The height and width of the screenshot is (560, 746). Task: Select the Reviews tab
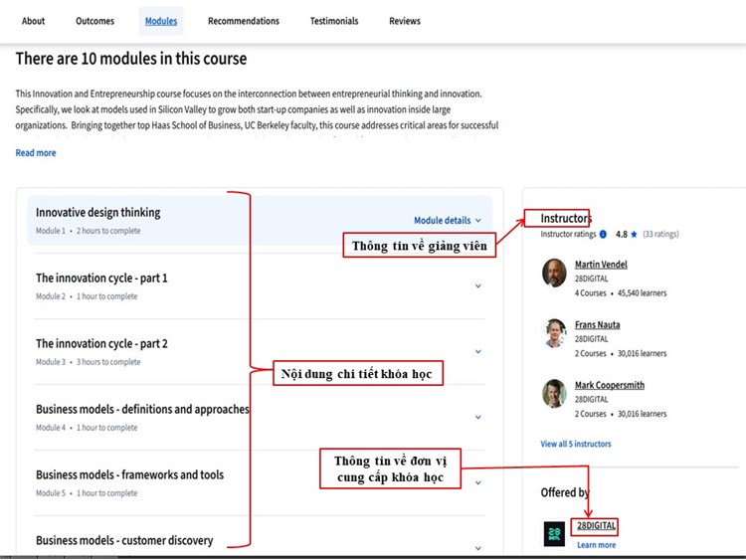point(405,21)
